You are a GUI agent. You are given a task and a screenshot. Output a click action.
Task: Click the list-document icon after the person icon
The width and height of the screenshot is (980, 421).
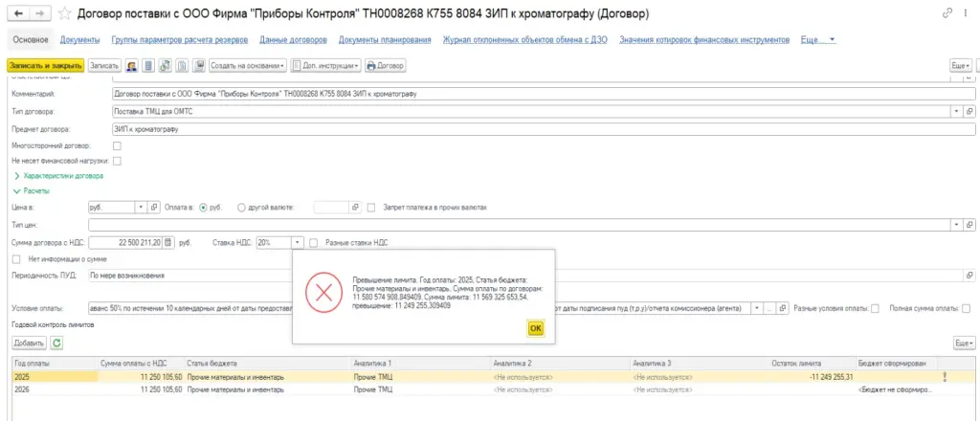(x=148, y=66)
